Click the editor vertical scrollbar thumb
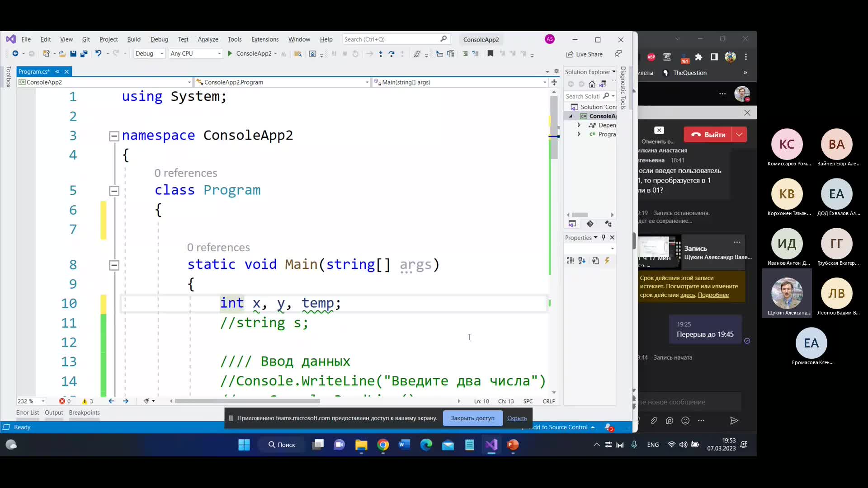The image size is (868, 488). [x=554, y=127]
